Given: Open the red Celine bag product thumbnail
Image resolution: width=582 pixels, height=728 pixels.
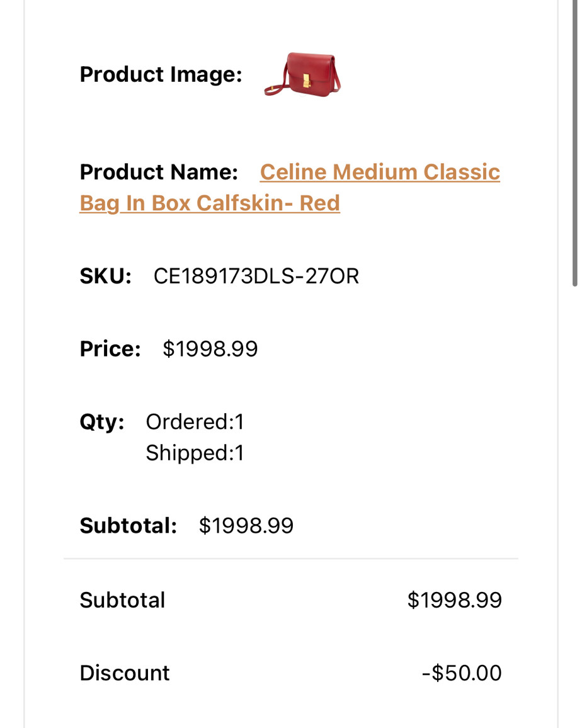Looking at the screenshot, I should [x=302, y=74].
